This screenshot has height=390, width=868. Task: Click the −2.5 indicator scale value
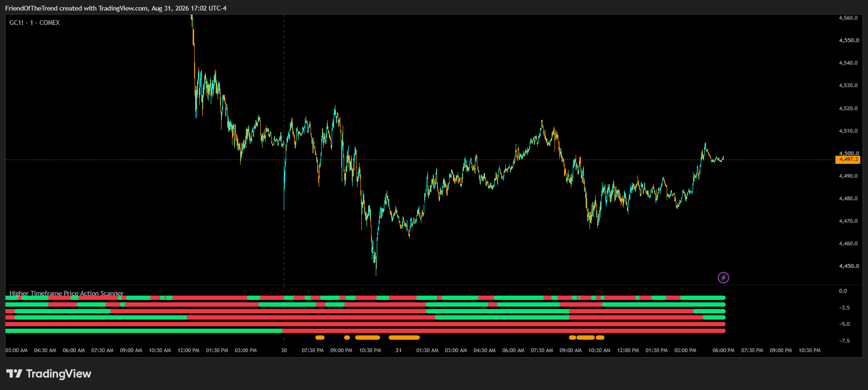tap(845, 308)
